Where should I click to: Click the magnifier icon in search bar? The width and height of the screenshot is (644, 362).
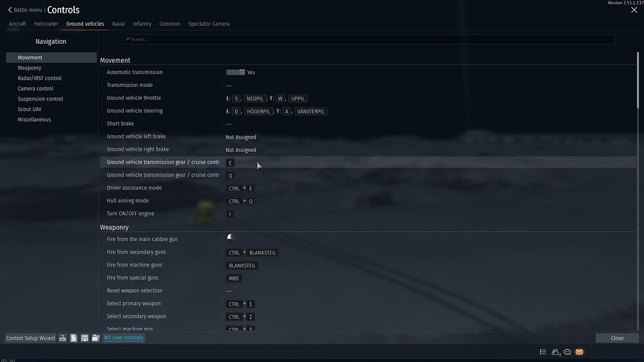(x=128, y=39)
